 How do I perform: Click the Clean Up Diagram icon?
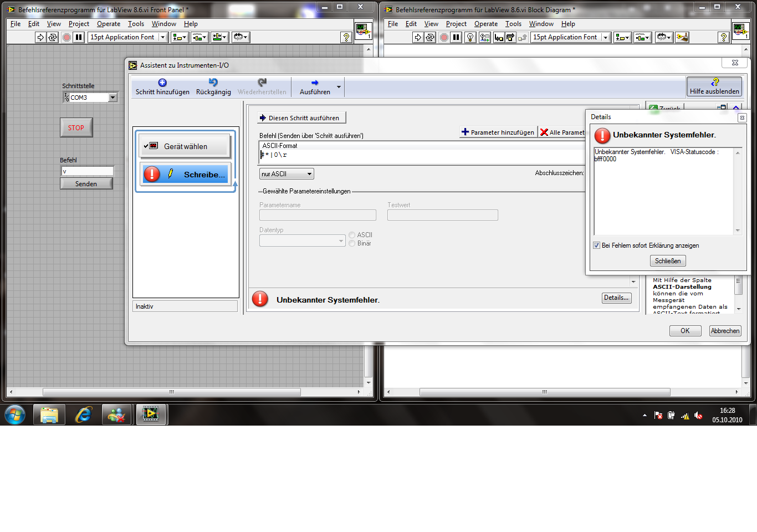coord(682,37)
